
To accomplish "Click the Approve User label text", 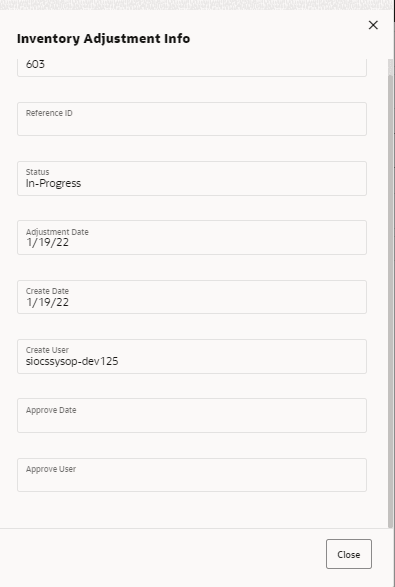I will click(51, 469).
